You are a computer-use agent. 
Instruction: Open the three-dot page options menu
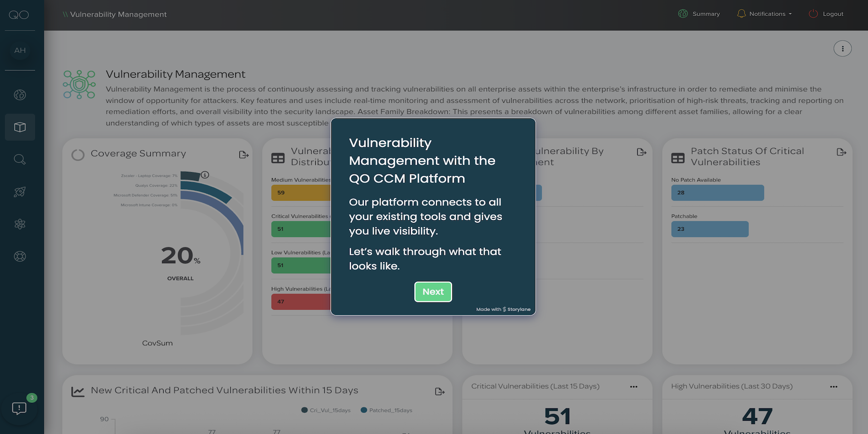pyautogui.click(x=842, y=48)
